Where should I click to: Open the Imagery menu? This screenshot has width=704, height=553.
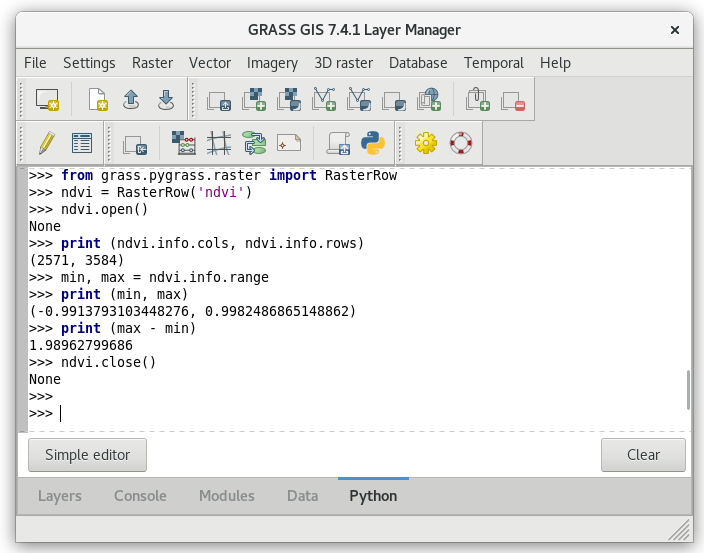(x=272, y=63)
